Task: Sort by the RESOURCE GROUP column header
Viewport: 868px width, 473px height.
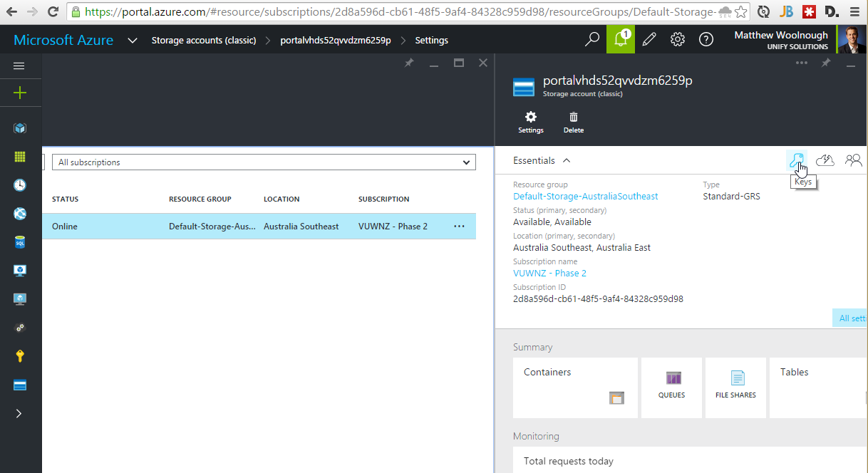Action: (x=200, y=199)
